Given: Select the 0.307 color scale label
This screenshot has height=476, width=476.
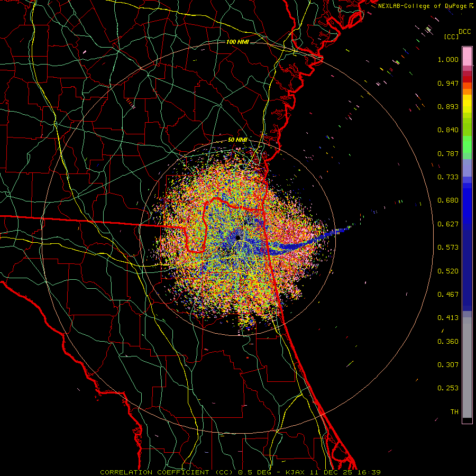Looking at the screenshot, I should [x=448, y=365].
